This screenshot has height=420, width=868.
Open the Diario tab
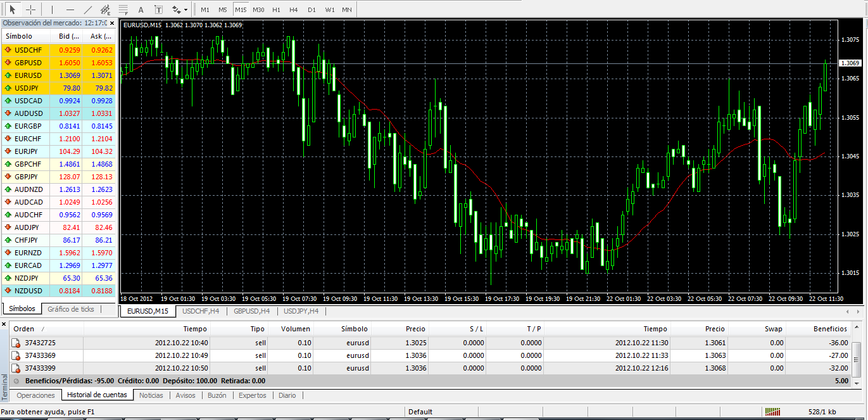[287, 395]
